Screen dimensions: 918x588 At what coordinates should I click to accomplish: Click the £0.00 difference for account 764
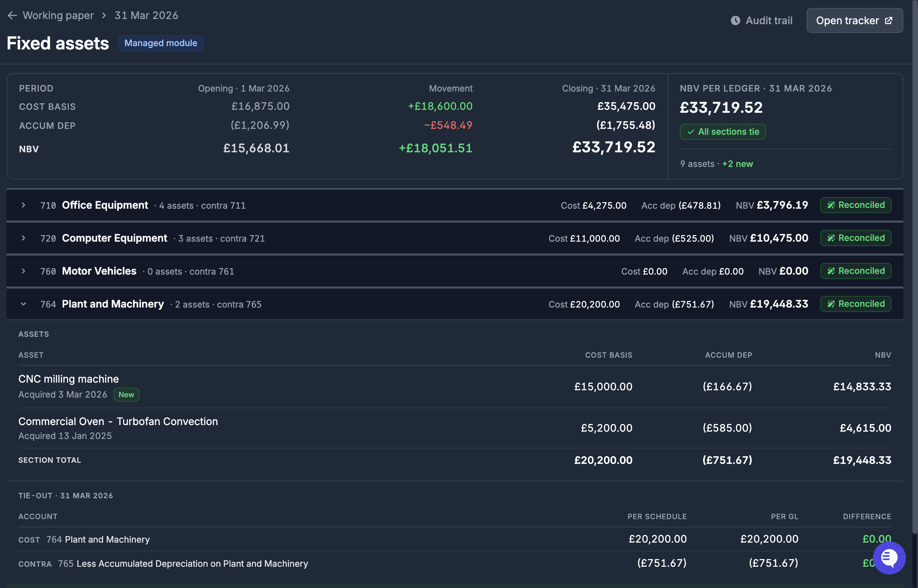(877, 539)
